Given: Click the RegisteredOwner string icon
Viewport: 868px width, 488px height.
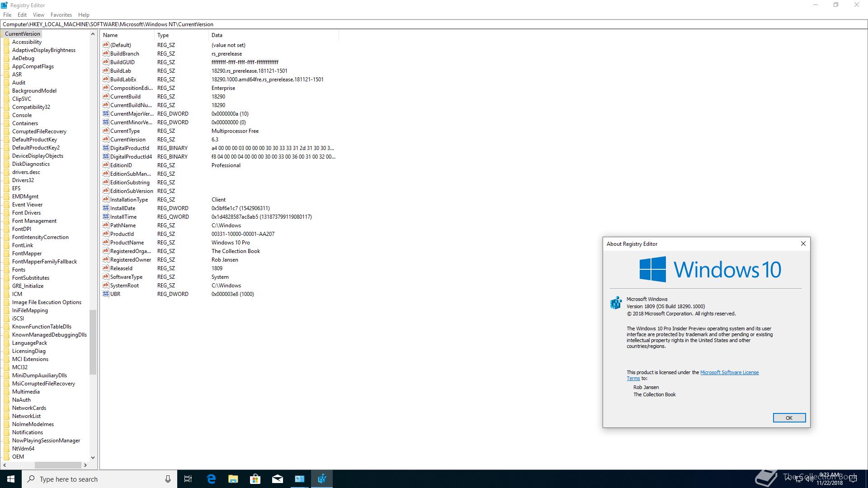Looking at the screenshot, I should pyautogui.click(x=106, y=259).
